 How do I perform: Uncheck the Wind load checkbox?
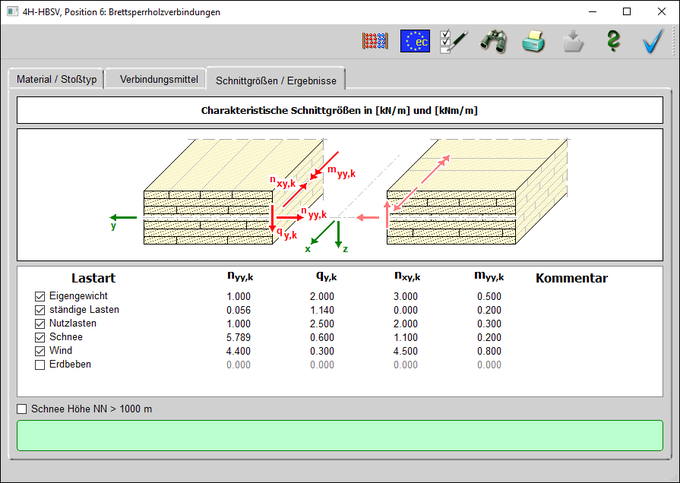point(40,351)
